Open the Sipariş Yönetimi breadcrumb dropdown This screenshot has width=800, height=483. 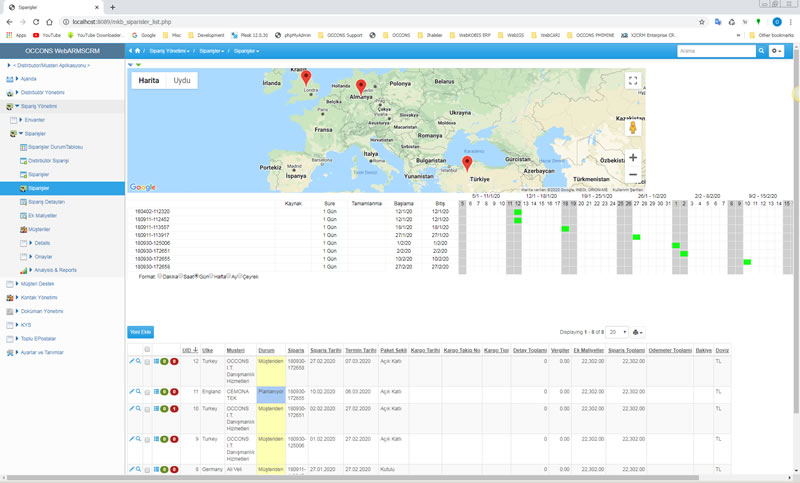169,51
